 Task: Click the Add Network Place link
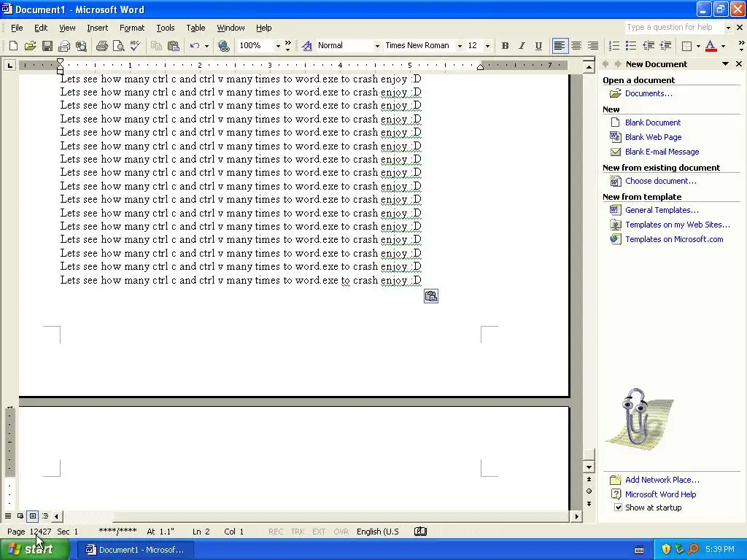pyautogui.click(x=662, y=480)
